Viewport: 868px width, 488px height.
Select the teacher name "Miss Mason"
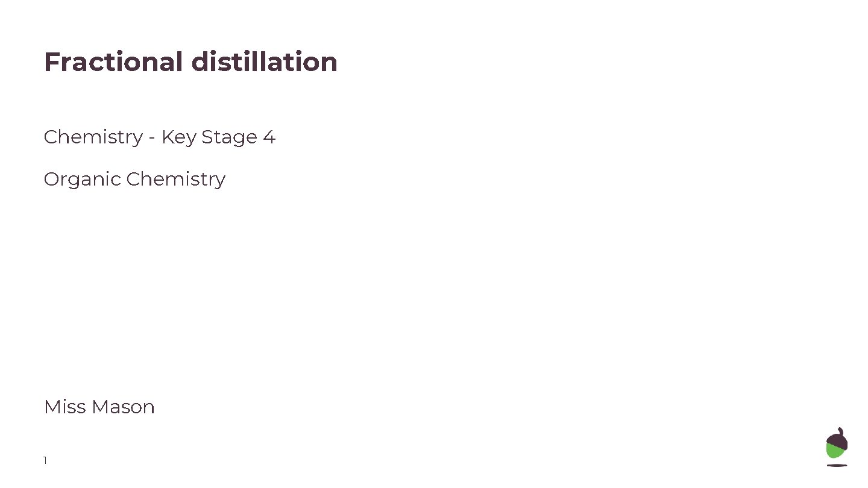99,407
